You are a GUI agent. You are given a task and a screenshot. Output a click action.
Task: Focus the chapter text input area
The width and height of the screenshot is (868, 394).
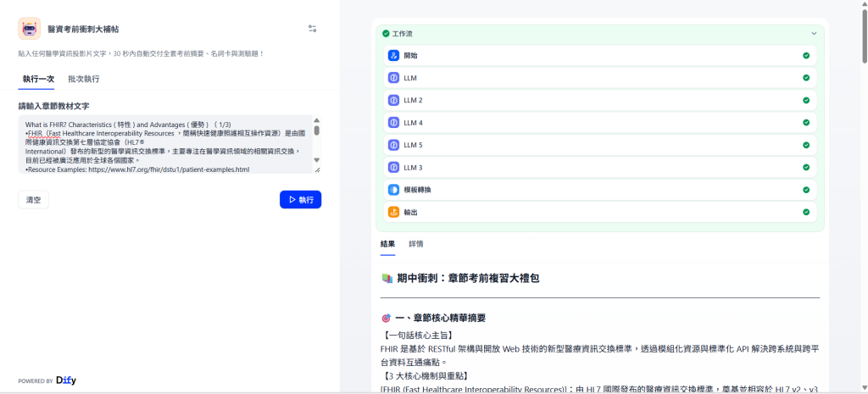(x=165, y=144)
